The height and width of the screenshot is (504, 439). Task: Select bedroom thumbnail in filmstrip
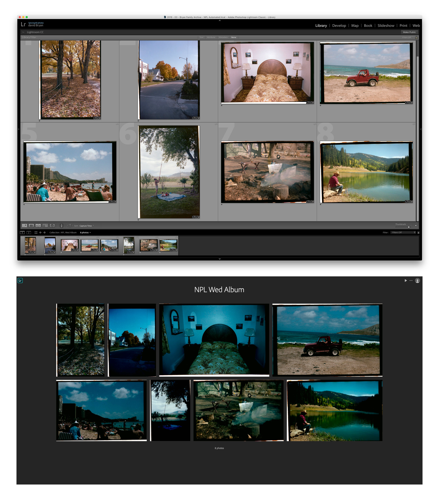pyautogui.click(x=70, y=245)
